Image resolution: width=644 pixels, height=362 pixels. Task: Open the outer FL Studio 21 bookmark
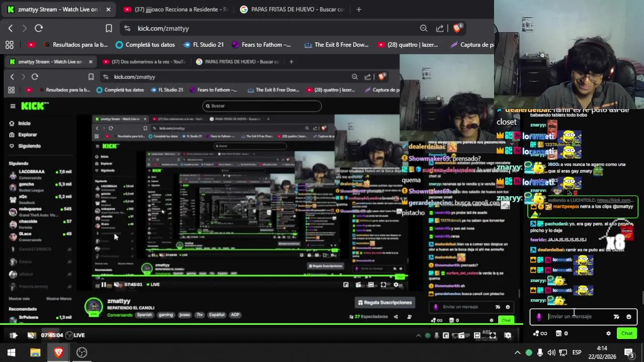tap(203, 45)
